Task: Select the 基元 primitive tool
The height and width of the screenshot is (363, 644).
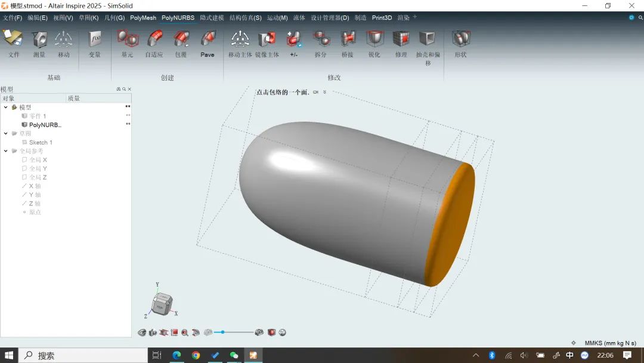Action: point(127,40)
